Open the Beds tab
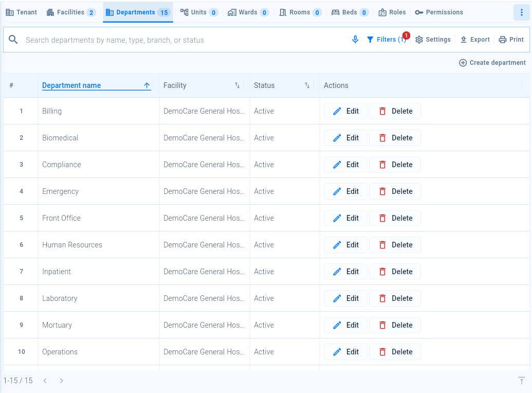The height and width of the screenshot is (393, 532). pos(350,12)
